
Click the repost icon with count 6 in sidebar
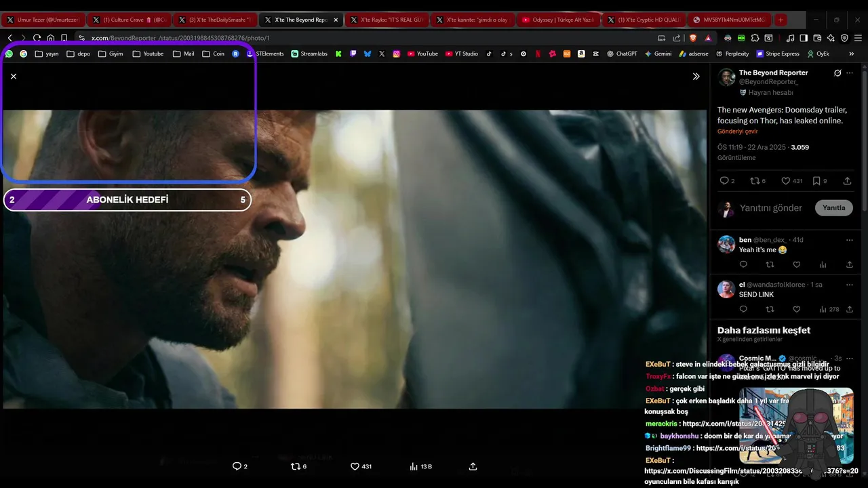point(754,181)
